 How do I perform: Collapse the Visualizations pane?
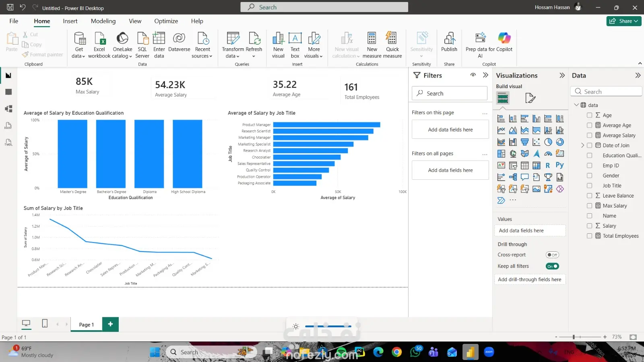[x=562, y=75]
